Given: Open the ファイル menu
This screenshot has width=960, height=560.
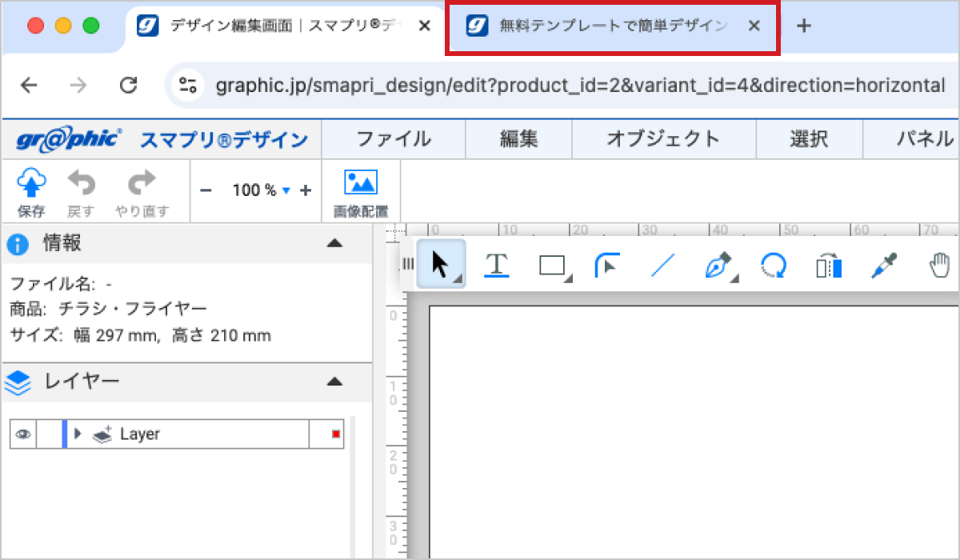Looking at the screenshot, I should [x=394, y=138].
